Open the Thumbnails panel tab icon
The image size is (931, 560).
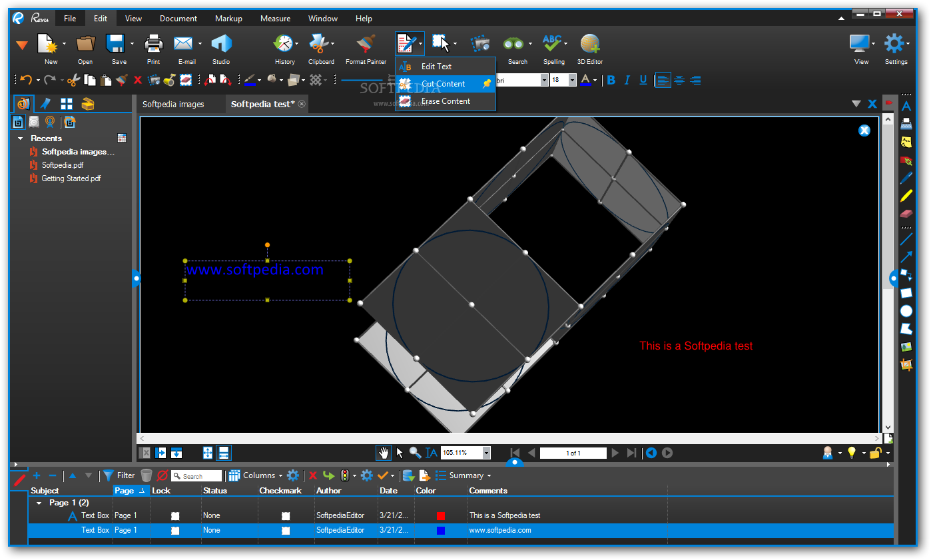click(67, 103)
